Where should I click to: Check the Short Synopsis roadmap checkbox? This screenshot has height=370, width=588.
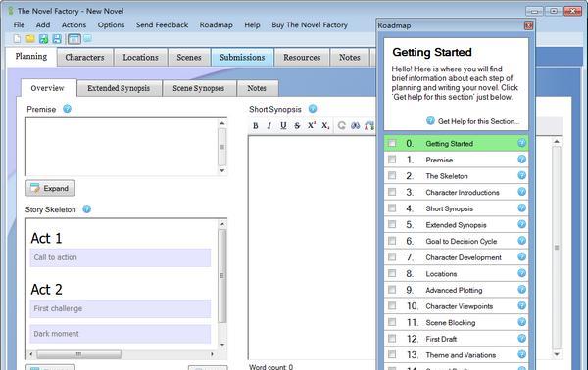pyautogui.click(x=392, y=208)
